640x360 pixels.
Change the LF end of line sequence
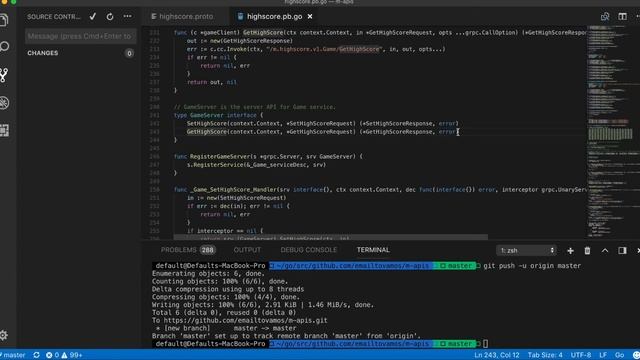coord(603,355)
